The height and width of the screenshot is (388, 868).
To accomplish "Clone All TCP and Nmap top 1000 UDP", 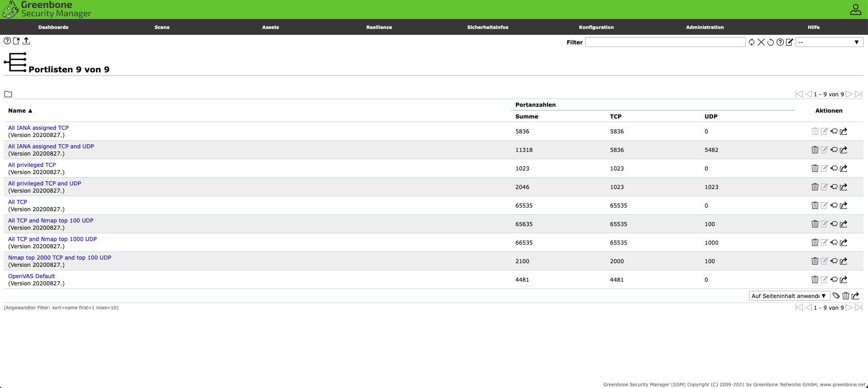I will 834,242.
